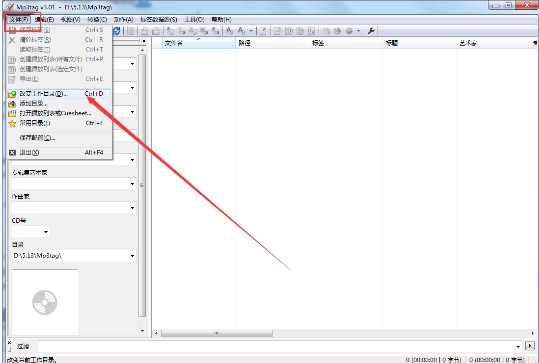Open the CD number dropdown
Image resolution: width=539 pixels, height=363 pixels.
pos(46,232)
